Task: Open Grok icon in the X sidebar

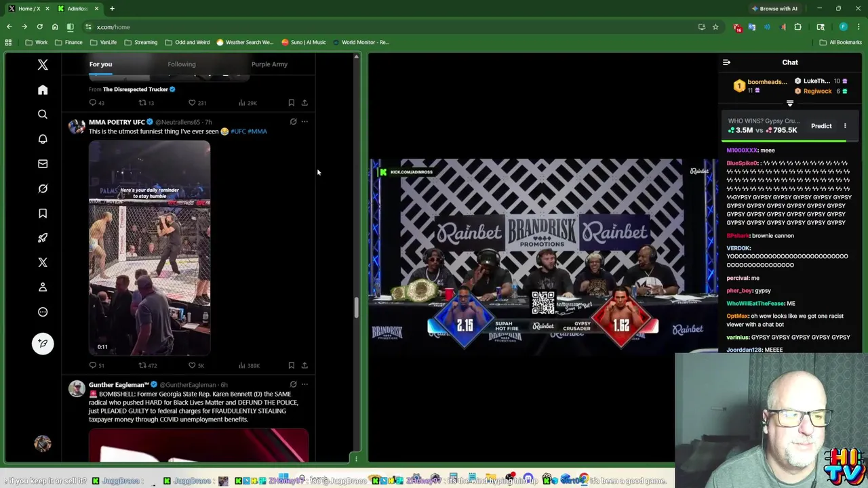Action: [43, 188]
